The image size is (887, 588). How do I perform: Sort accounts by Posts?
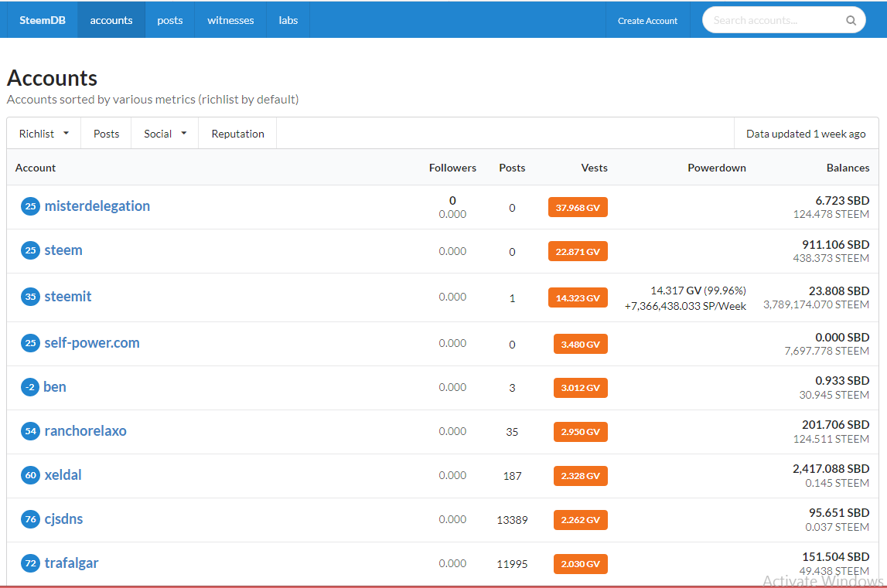pyautogui.click(x=107, y=134)
